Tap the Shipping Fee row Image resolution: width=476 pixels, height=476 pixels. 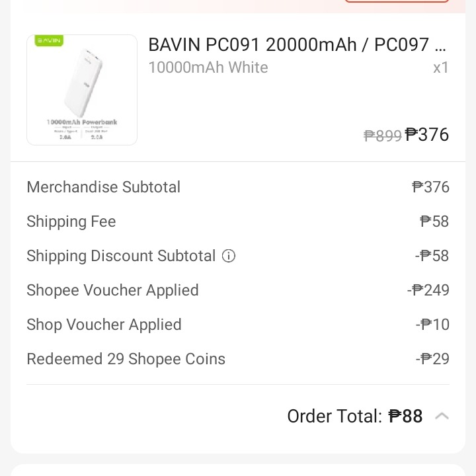(x=238, y=221)
